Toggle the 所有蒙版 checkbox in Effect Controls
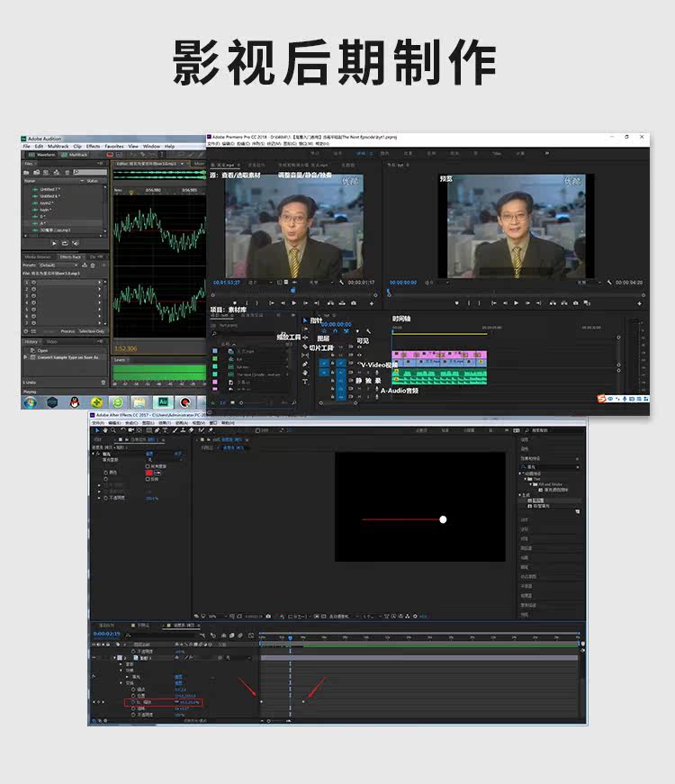This screenshot has height=784, width=675. (148, 466)
